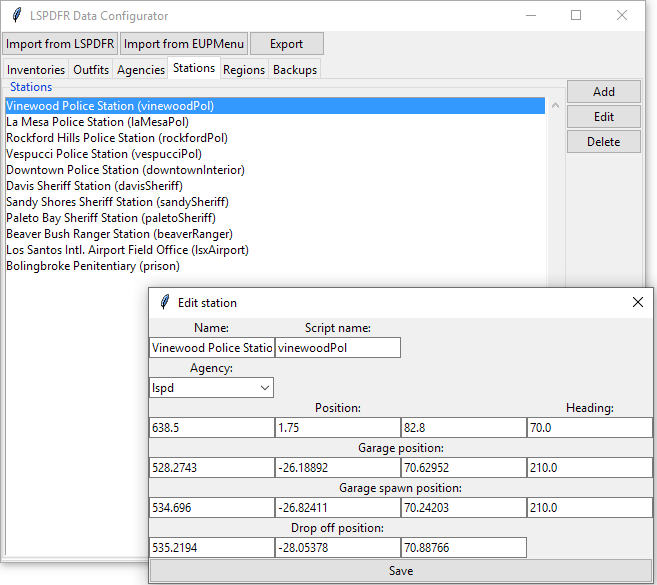Open the Outfits tab
657x585 pixels.
(91, 70)
